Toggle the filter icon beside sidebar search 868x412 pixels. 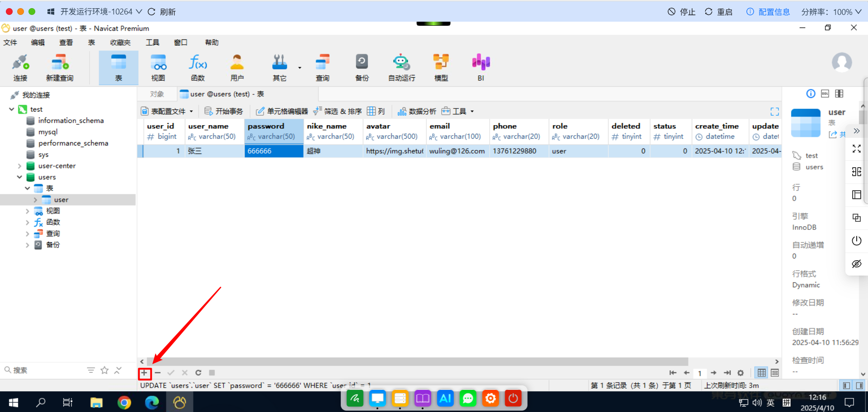[91, 370]
